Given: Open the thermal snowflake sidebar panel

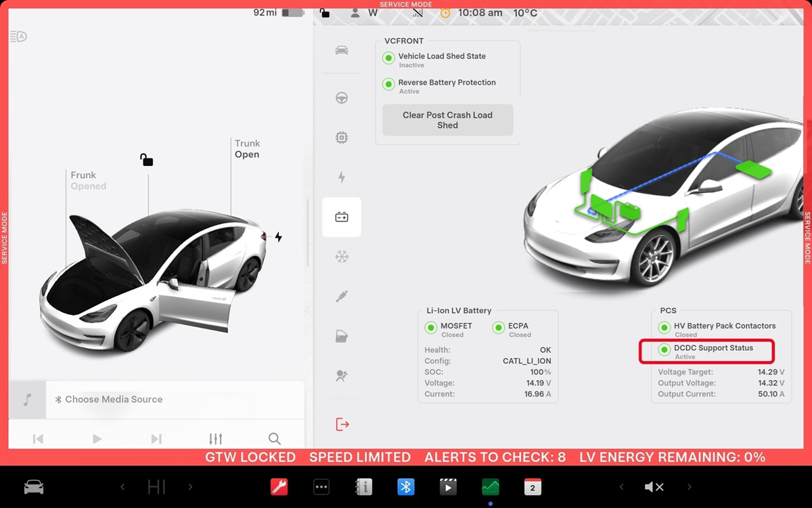Looking at the screenshot, I should tap(342, 257).
